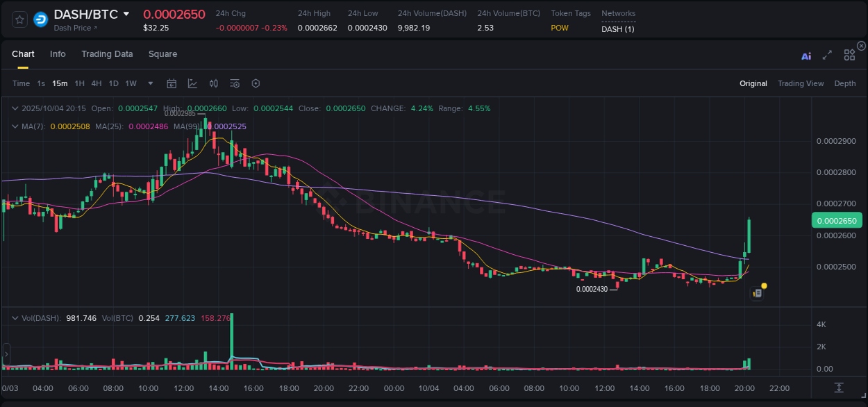Collapse the Vol(DASH) volume panel
The height and width of the screenshot is (407, 868).
pos(14,317)
